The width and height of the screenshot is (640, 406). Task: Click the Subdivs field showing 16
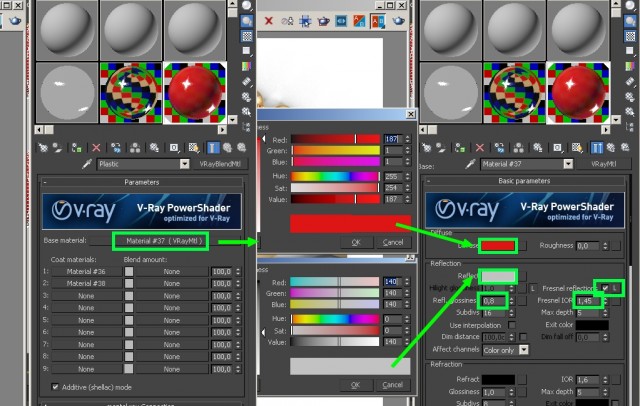[x=494, y=313]
